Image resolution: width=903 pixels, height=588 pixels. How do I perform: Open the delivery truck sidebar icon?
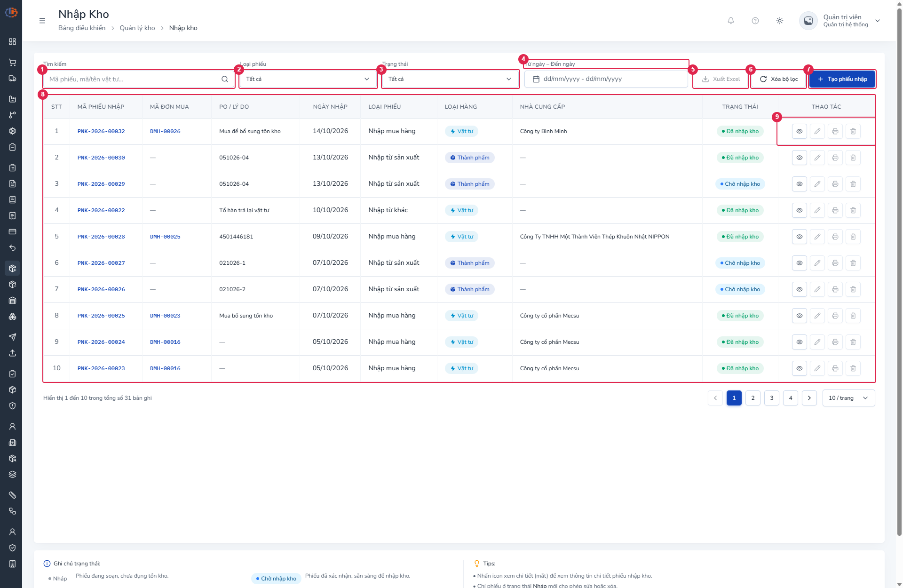point(13,79)
